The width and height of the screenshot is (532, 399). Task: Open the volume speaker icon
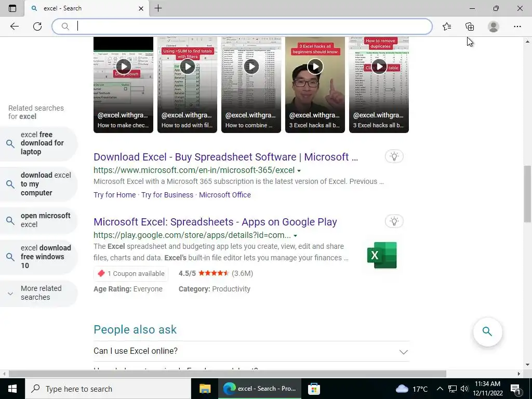click(x=464, y=389)
